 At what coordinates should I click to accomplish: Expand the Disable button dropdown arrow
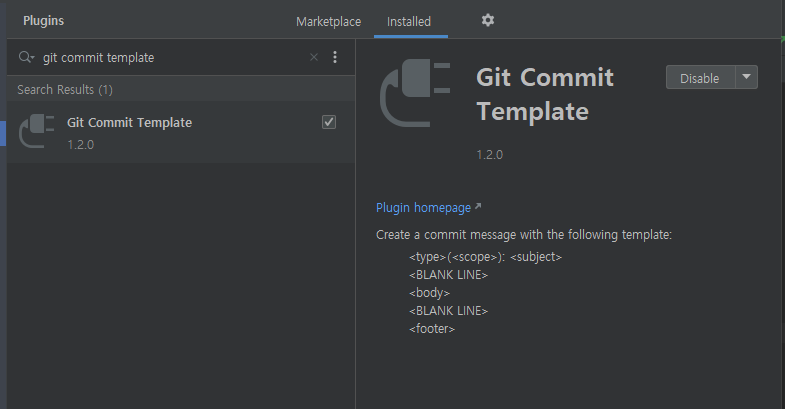[x=746, y=77]
